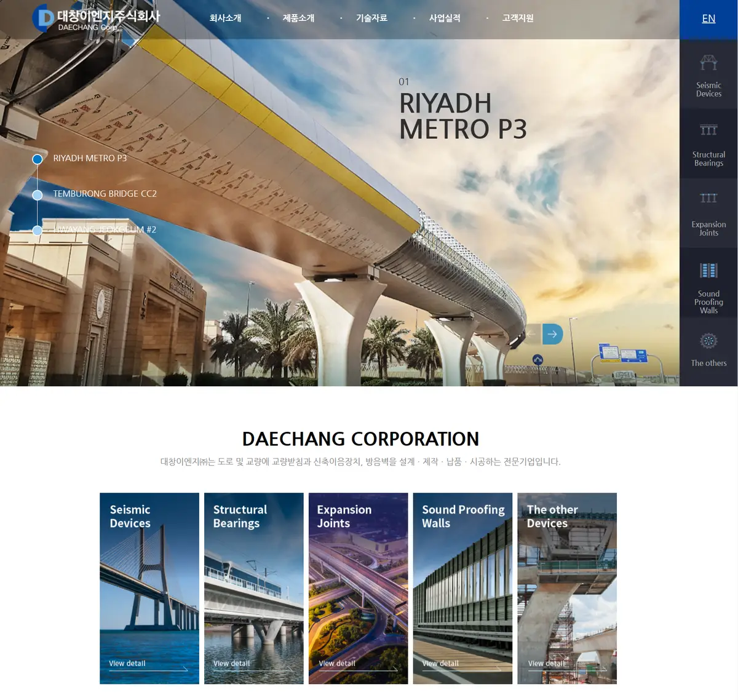Click Korean company description under DAECHANG CORPORATION

[x=360, y=461]
